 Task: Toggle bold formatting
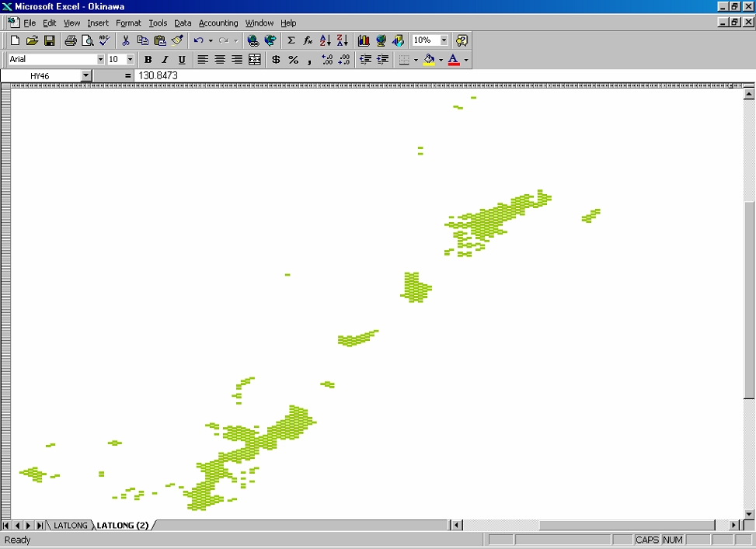tap(148, 60)
